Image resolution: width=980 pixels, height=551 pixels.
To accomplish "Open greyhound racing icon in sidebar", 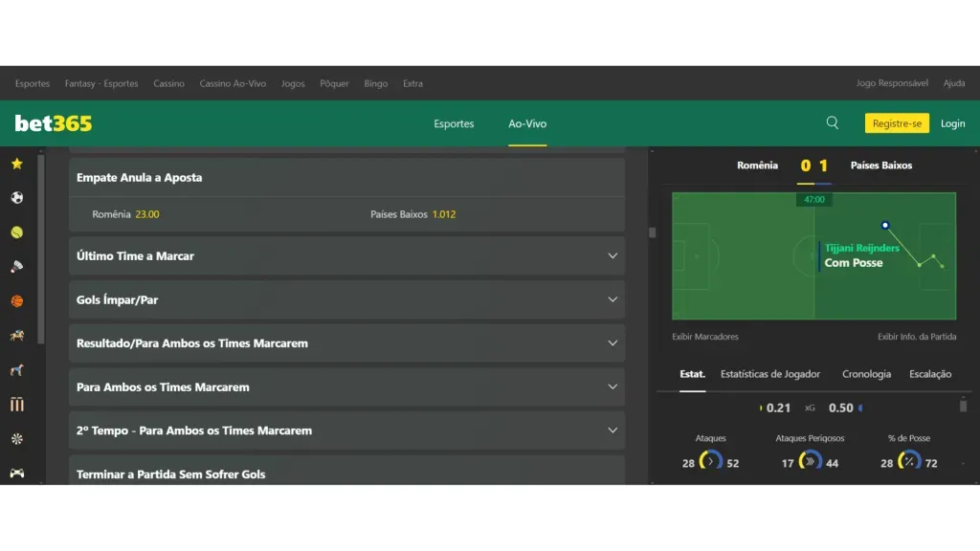I will pyautogui.click(x=16, y=370).
